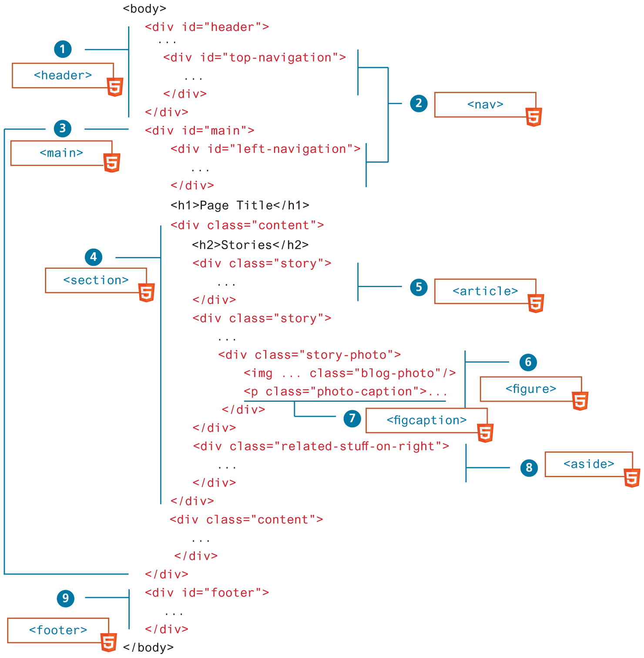Image resolution: width=644 pixels, height=658 pixels.
Task: Click the div class="story-photo" opening tag
Action: (309, 355)
